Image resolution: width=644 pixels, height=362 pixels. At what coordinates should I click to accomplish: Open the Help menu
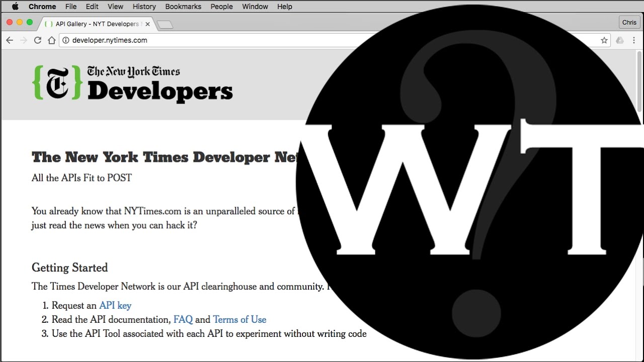(285, 7)
